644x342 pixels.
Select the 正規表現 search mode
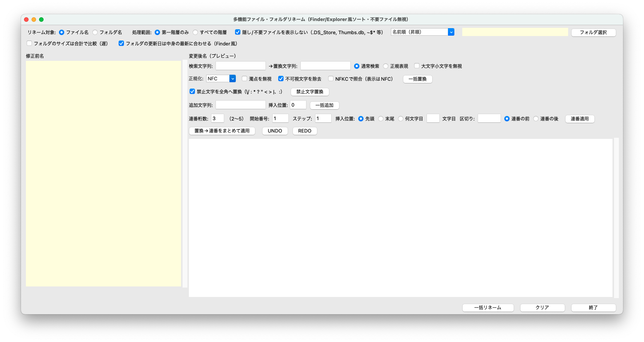386,66
